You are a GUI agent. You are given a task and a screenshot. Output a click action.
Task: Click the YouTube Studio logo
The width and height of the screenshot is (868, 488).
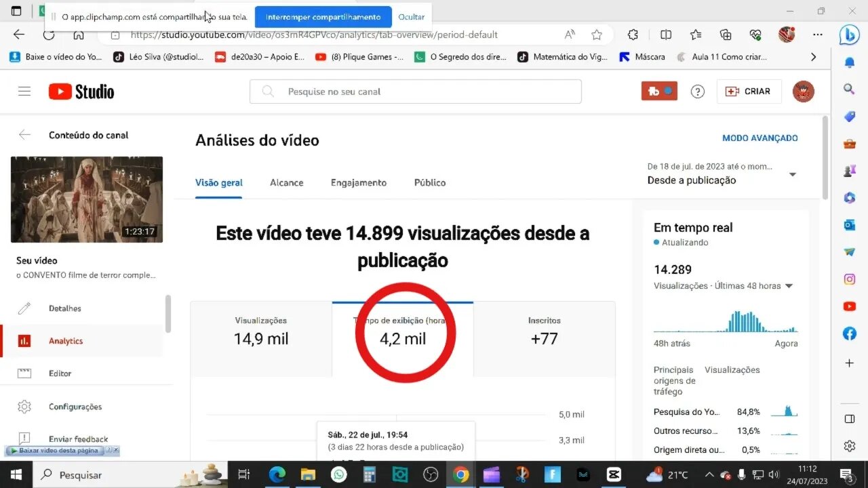[81, 91]
